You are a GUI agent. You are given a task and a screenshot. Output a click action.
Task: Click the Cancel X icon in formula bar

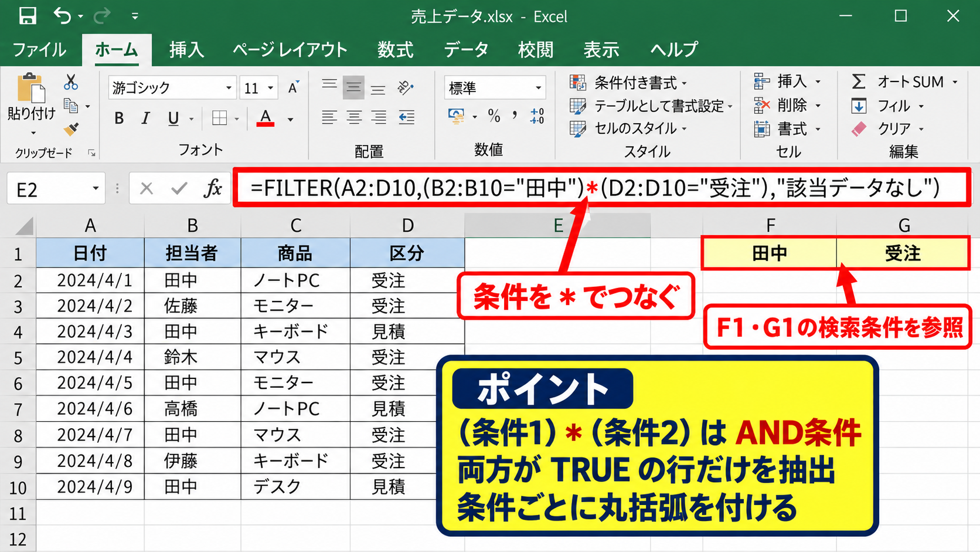(x=147, y=188)
